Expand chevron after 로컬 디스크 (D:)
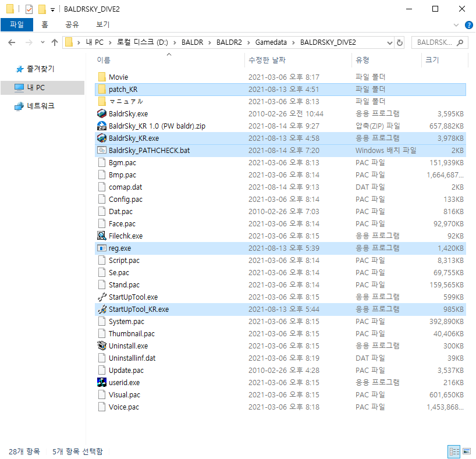476x459 pixels. click(x=175, y=42)
